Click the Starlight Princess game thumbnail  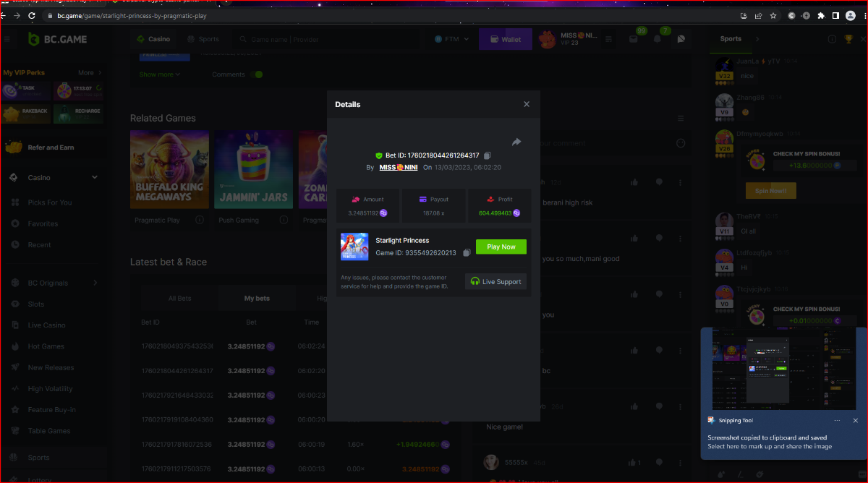(354, 247)
